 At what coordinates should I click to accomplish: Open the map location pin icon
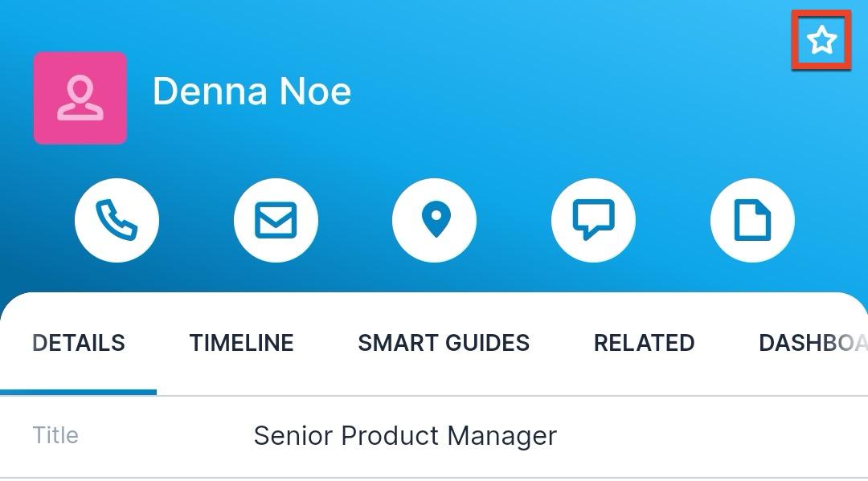pos(435,220)
